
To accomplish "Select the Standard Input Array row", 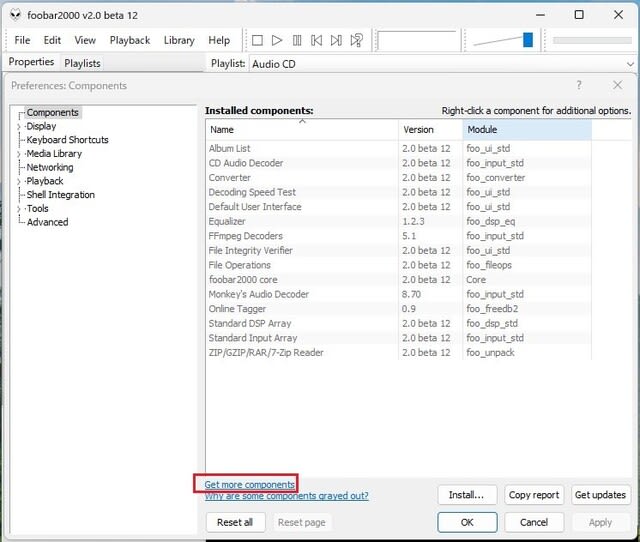I will point(399,338).
